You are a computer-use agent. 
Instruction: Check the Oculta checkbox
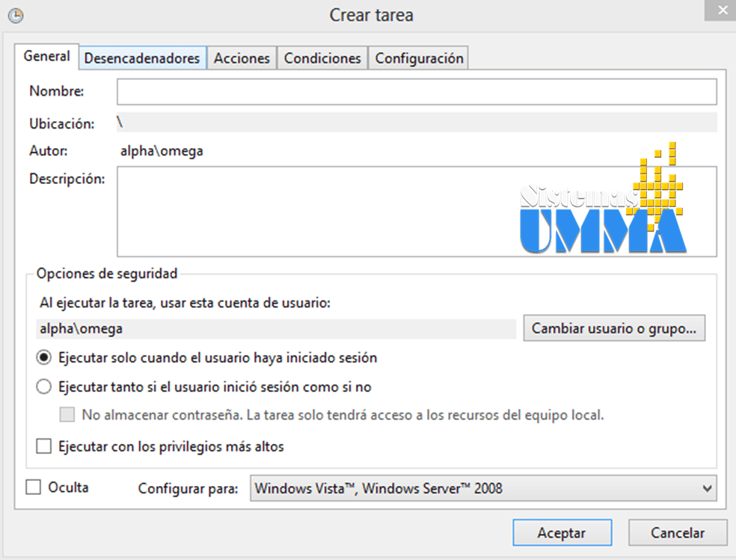tap(33, 487)
